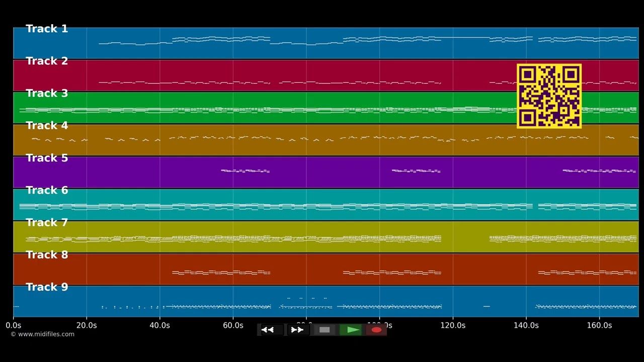
Task: Jump to the 40.0s timeline marker
Action: point(160,325)
